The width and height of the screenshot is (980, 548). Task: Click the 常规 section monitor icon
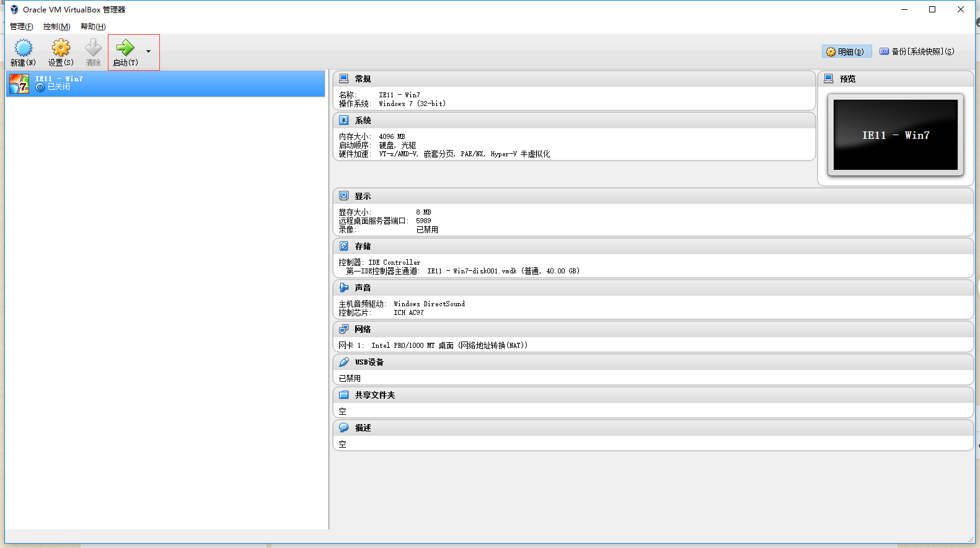pos(344,79)
